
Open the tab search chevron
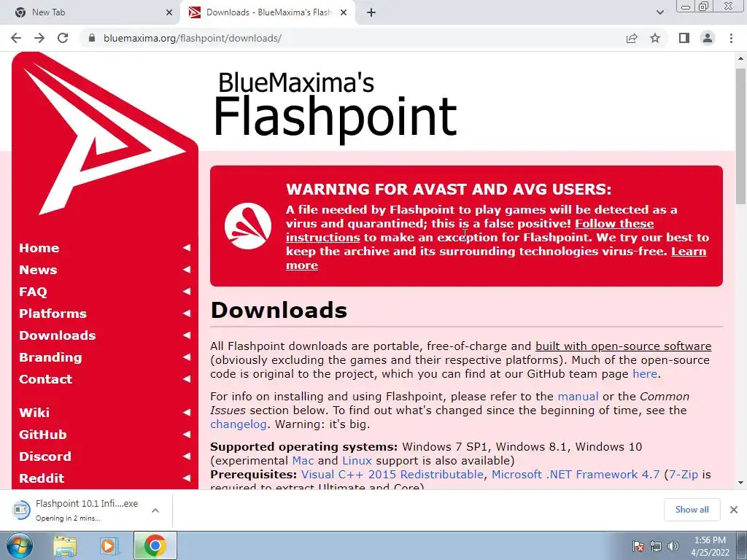point(659,12)
